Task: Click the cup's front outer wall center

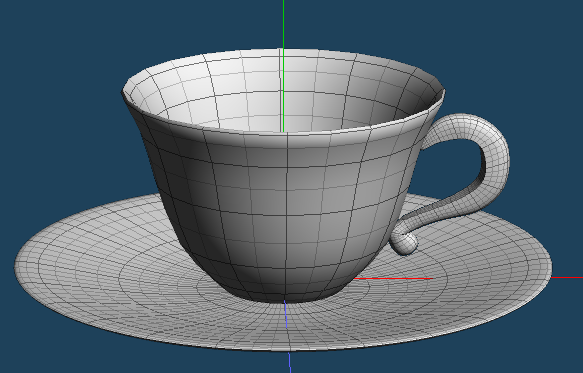Action: point(286,208)
